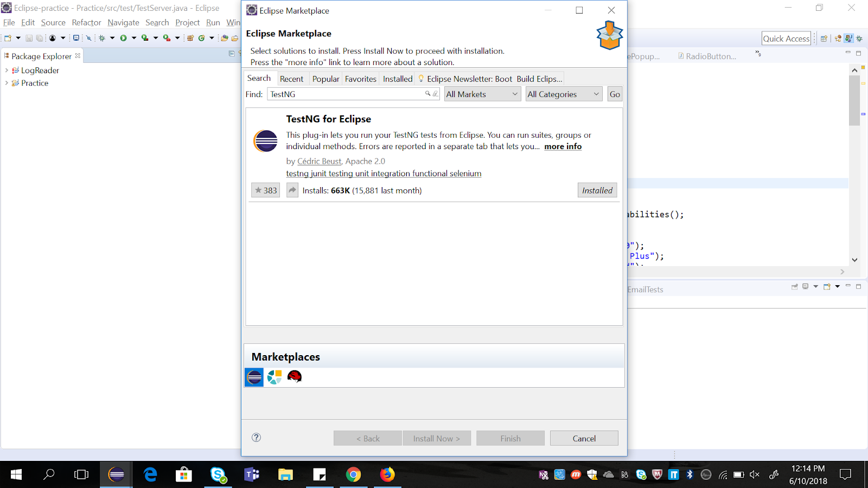Viewport: 868px width, 488px height.
Task: Click the help question mark icon
Action: (x=257, y=438)
